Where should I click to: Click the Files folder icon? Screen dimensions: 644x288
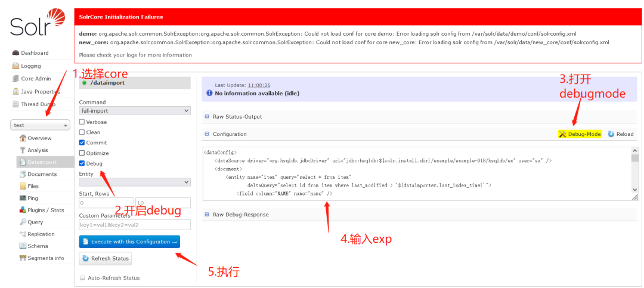point(23,186)
